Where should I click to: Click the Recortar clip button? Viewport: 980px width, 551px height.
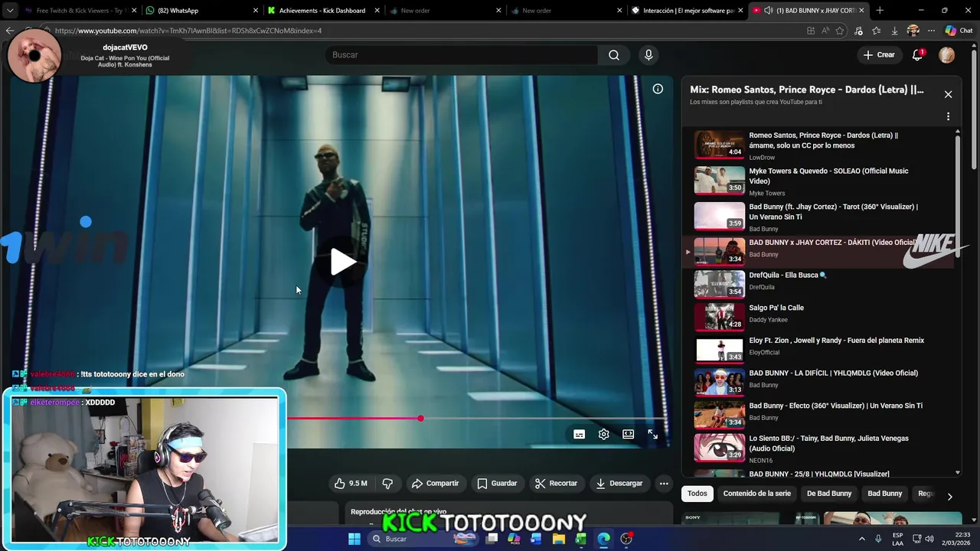tap(556, 484)
